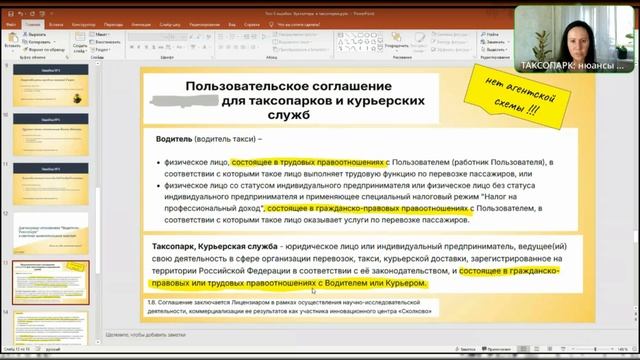The width and height of the screenshot is (640, 360).
Task: Save the presentation from the quick access toolbar
Action: [x=11, y=14]
